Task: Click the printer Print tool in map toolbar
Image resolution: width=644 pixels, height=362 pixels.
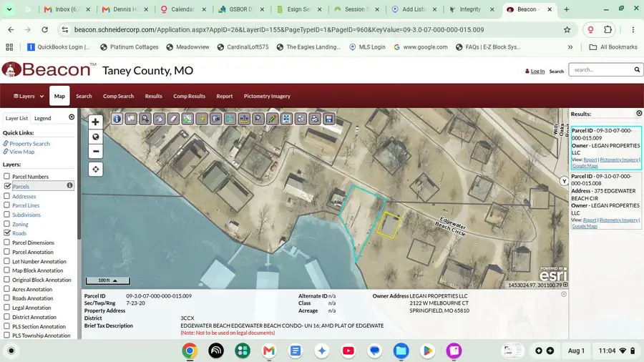Action: [x=315, y=119]
